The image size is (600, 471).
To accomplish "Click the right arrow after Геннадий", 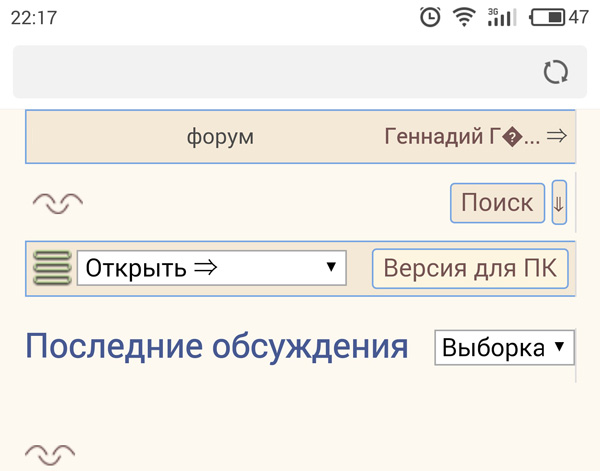I will click(557, 136).
